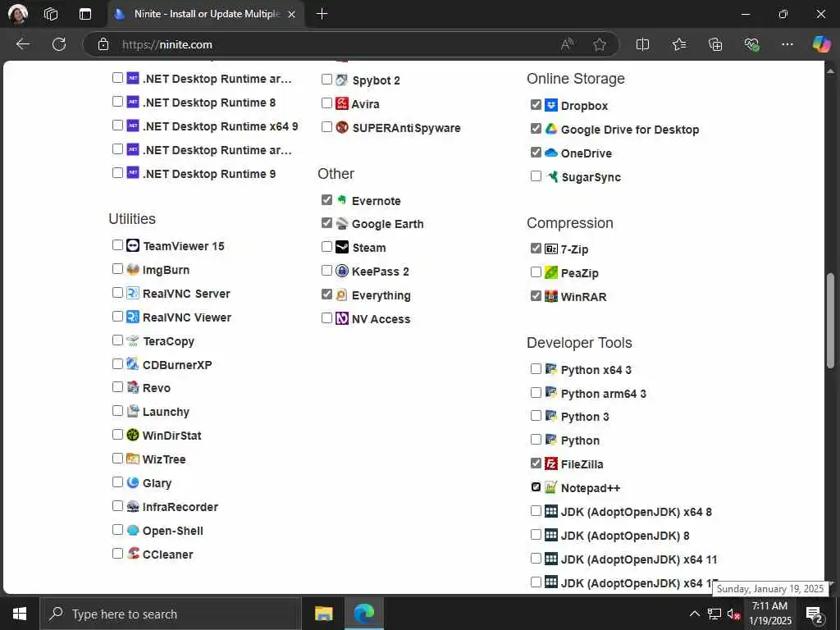Click the Glary icon
This screenshot has width=840, height=630.
[x=133, y=482]
